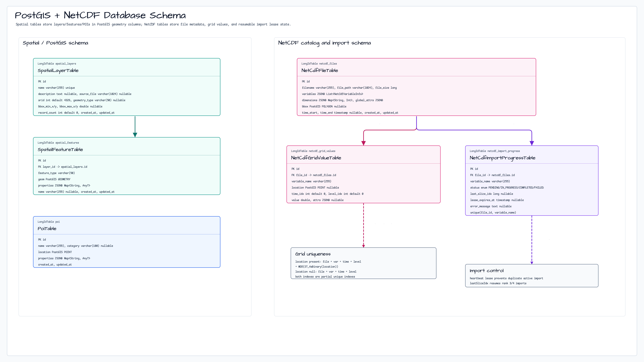
Task: Click the PoiTable entity title
Action: click(x=47, y=229)
